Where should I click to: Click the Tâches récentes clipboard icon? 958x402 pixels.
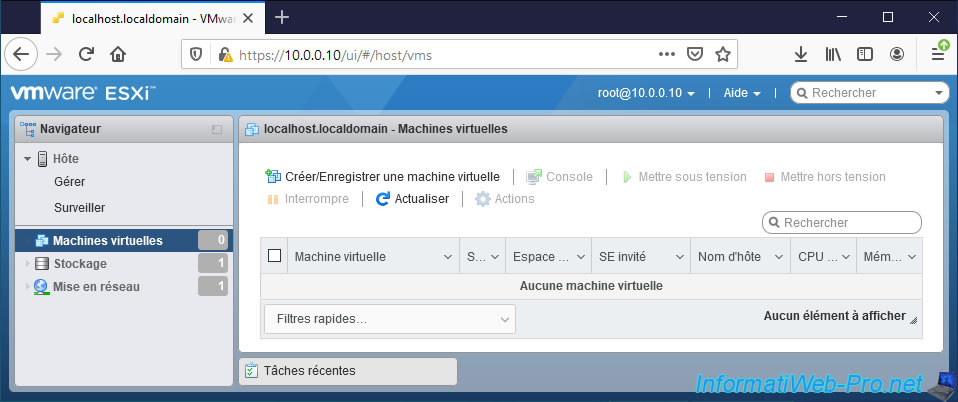(251, 370)
